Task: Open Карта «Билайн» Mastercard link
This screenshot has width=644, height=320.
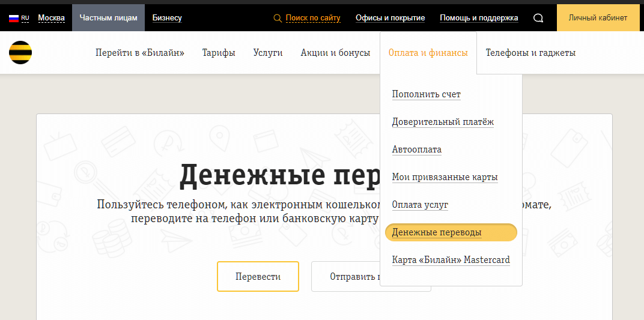Action: [x=451, y=260]
